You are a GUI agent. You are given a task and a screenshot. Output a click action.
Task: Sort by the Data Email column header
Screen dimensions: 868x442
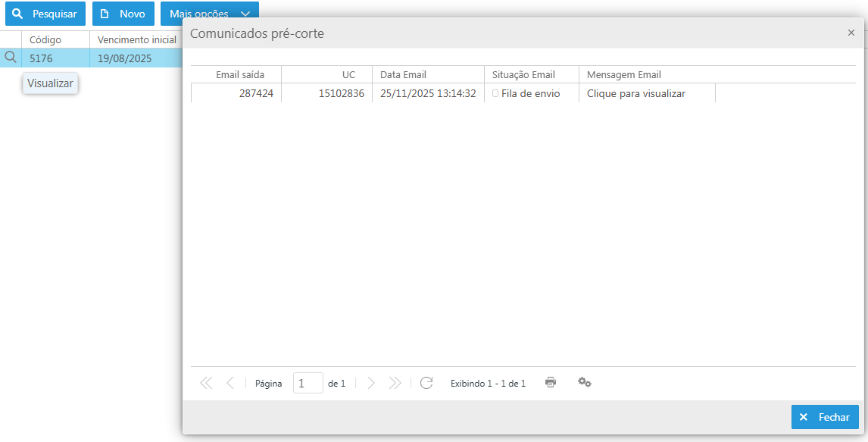(403, 74)
